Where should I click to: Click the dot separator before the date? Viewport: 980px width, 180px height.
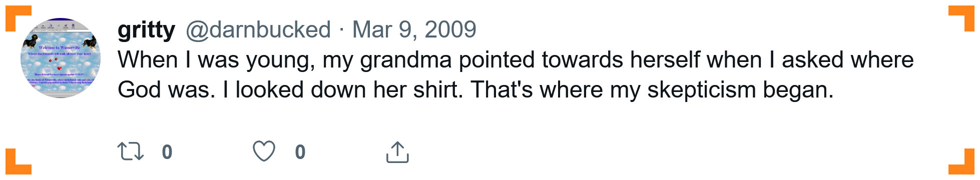point(342,30)
